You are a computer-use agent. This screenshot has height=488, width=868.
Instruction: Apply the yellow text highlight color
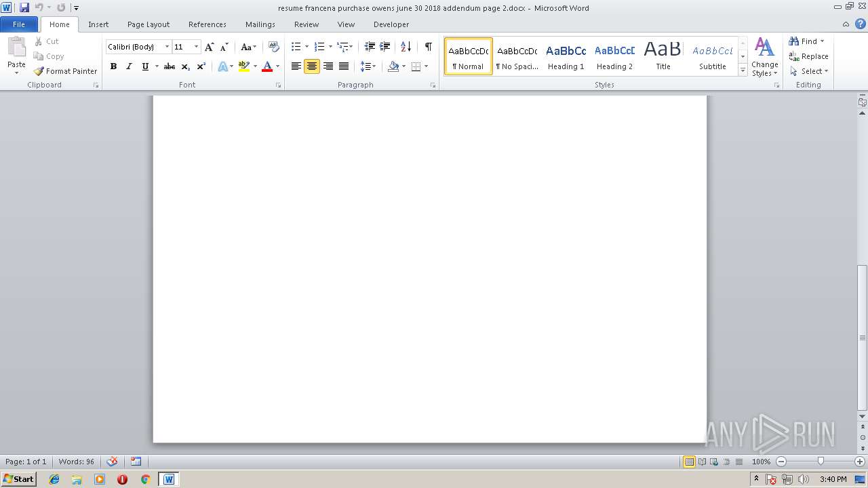coord(244,66)
